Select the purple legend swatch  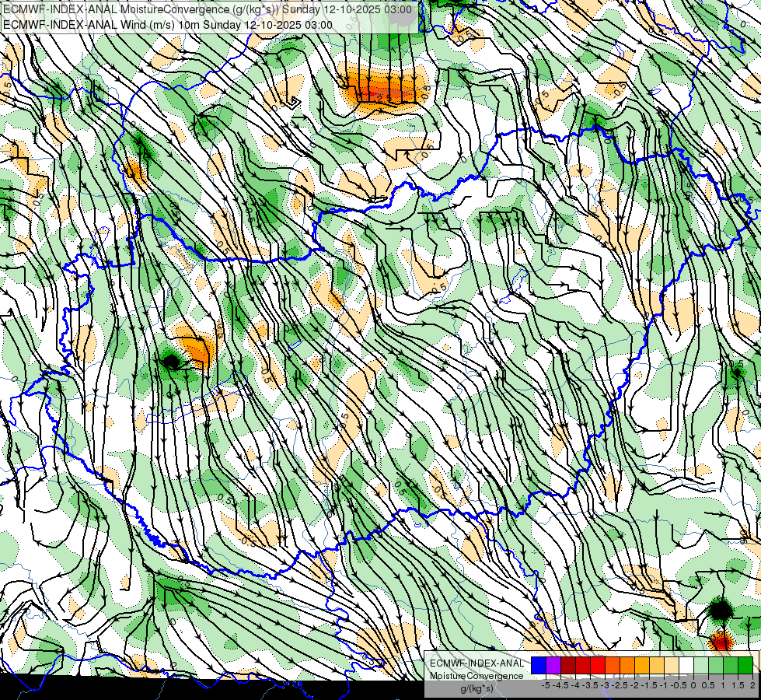[553, 665]
